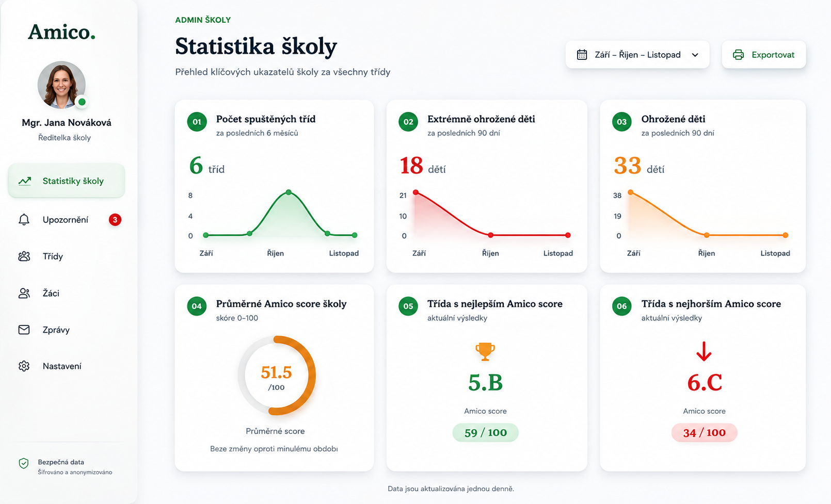Click "Ředitelka školy" role text
This screenshot has height=504, width=831.
click(x=65, y=138)
